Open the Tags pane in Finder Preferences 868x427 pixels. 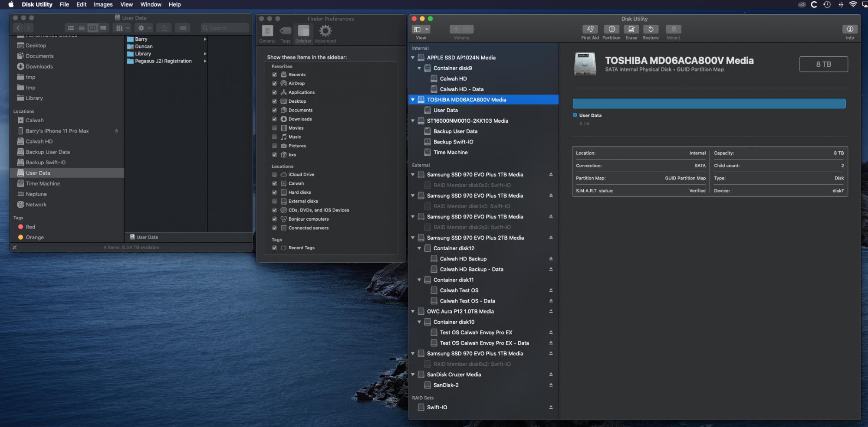click(x=285, y=34)
